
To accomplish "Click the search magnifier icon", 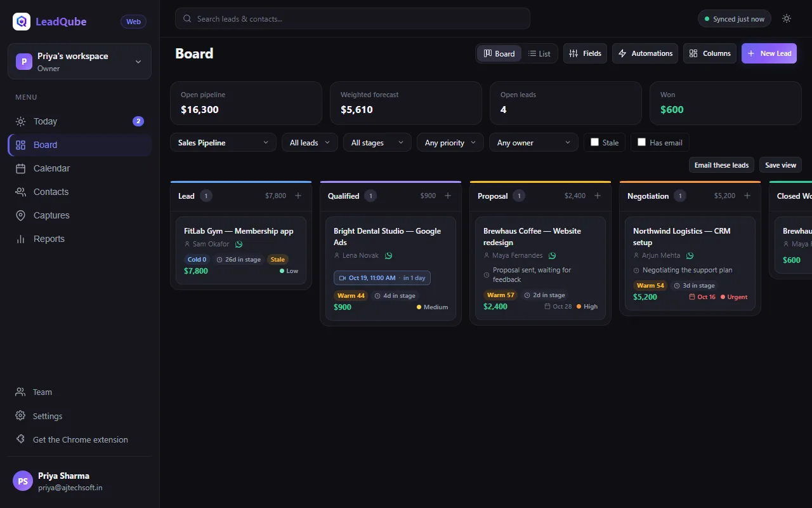I will [187, 18].
